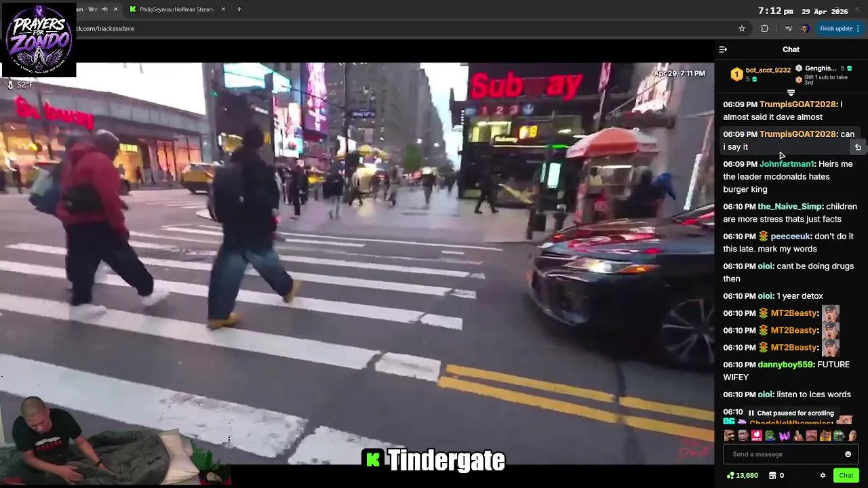This screenshot has height=488, width=868.
Task: Collapse the chat panel with arrow icon
Action: 723,49
